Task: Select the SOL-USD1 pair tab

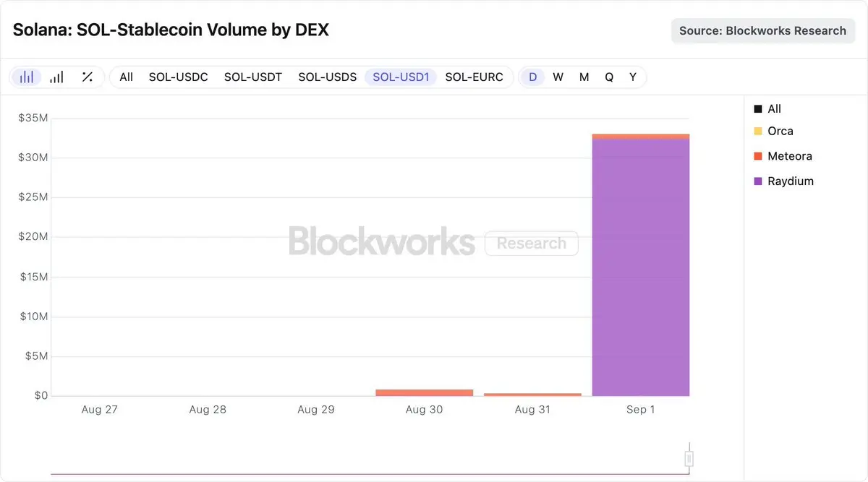Action: coord(401,77)
